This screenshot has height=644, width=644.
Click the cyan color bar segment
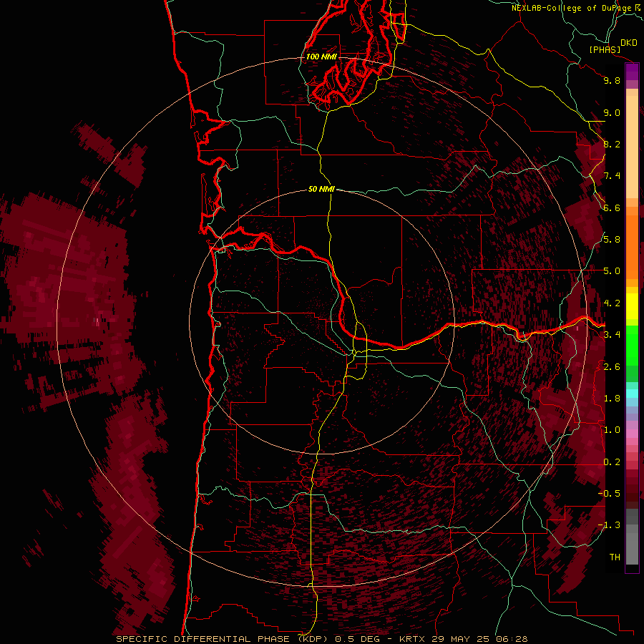click(632, 394)
